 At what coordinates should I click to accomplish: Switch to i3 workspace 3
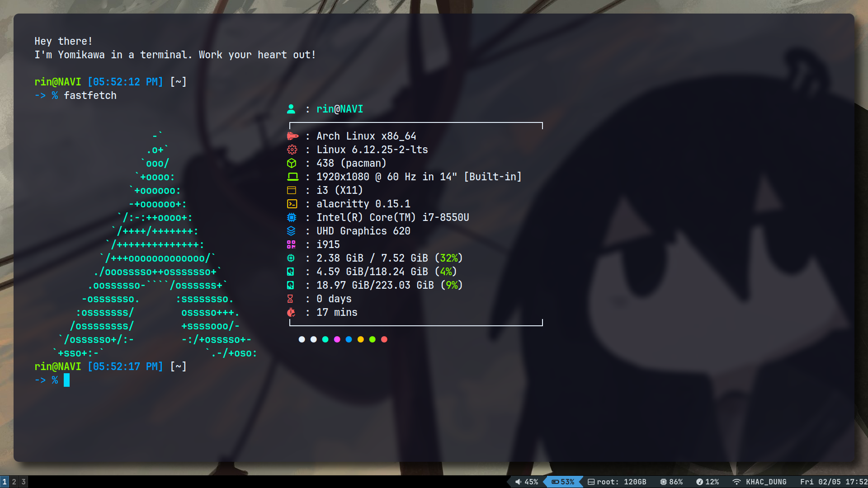24,482
